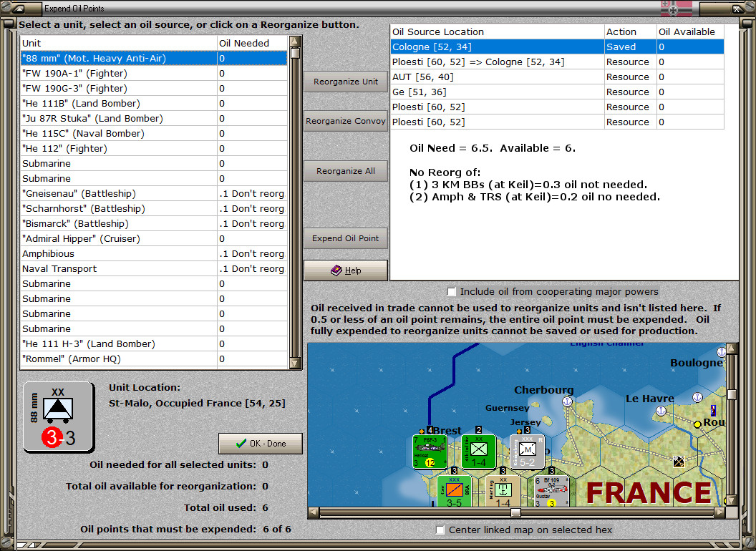Image resolution: width=756 pixels, height=551 pixels.
Task: Select the Bf 109 Gustav fighter counter
Action: coord(551,491)
